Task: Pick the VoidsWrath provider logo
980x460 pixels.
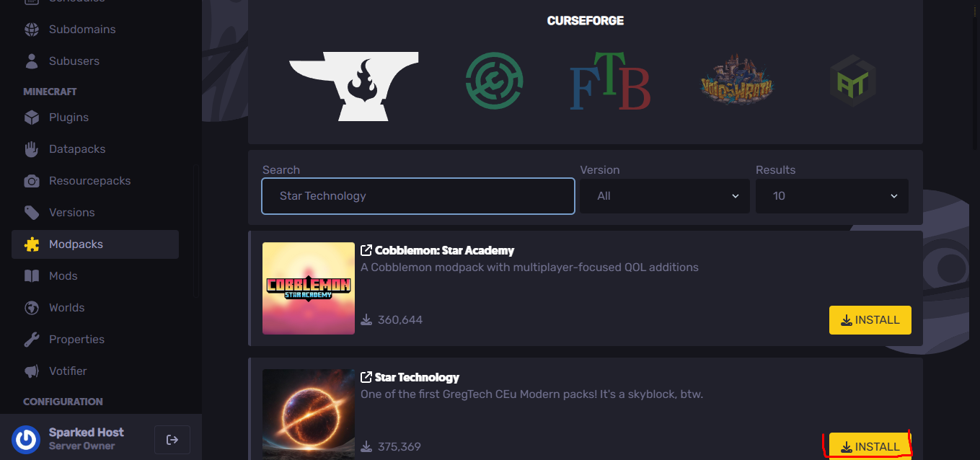Action: pos(737,81)
